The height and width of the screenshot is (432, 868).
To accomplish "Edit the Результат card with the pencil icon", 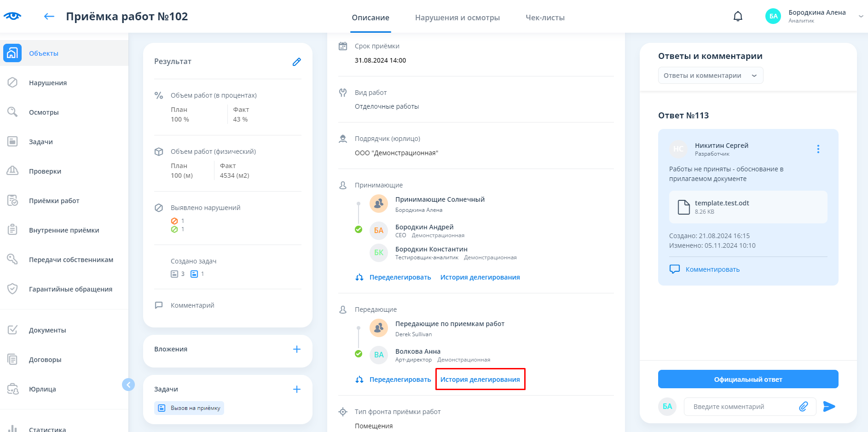I will pos(297,62).
